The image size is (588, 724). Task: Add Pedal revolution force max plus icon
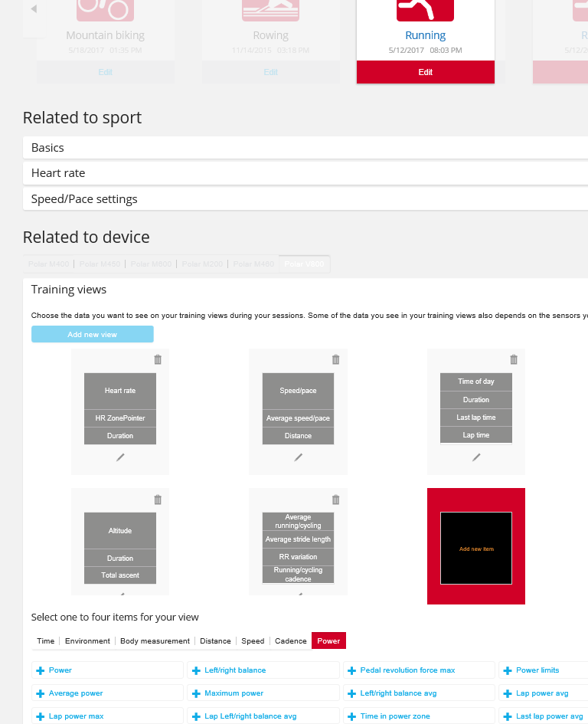click(351, 670)
